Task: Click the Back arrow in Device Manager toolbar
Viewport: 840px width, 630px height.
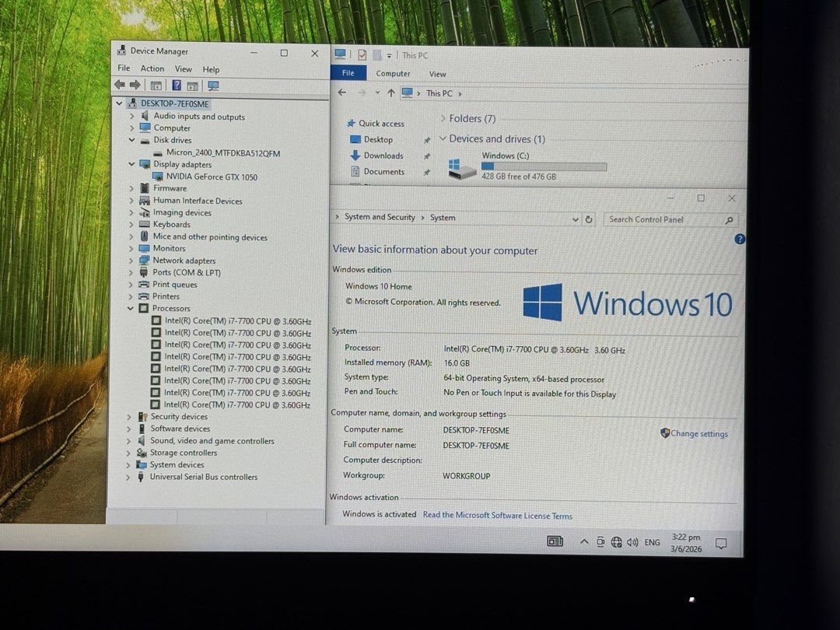Action: (x=120, y=85)
